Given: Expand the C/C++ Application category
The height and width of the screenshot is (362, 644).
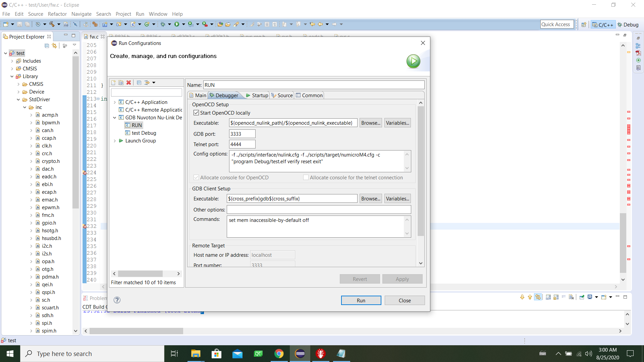Looking at the screenshot, I should pos(115,102).
